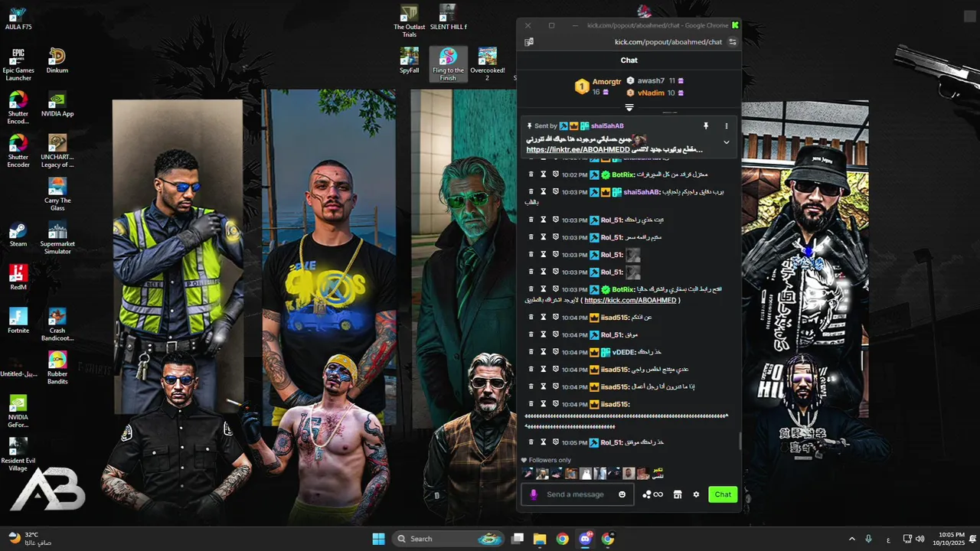Click the BotRix username at 10:02 PM

[623, 174]
